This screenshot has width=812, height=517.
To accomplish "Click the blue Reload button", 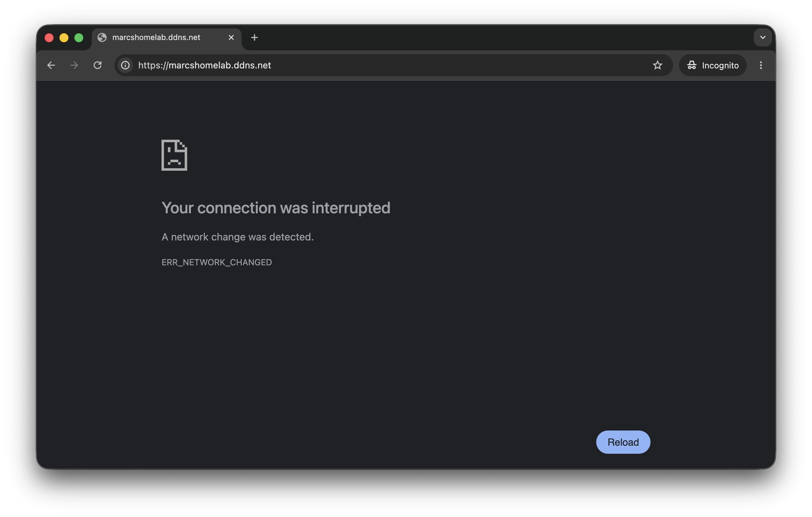I will pos(623,442).
